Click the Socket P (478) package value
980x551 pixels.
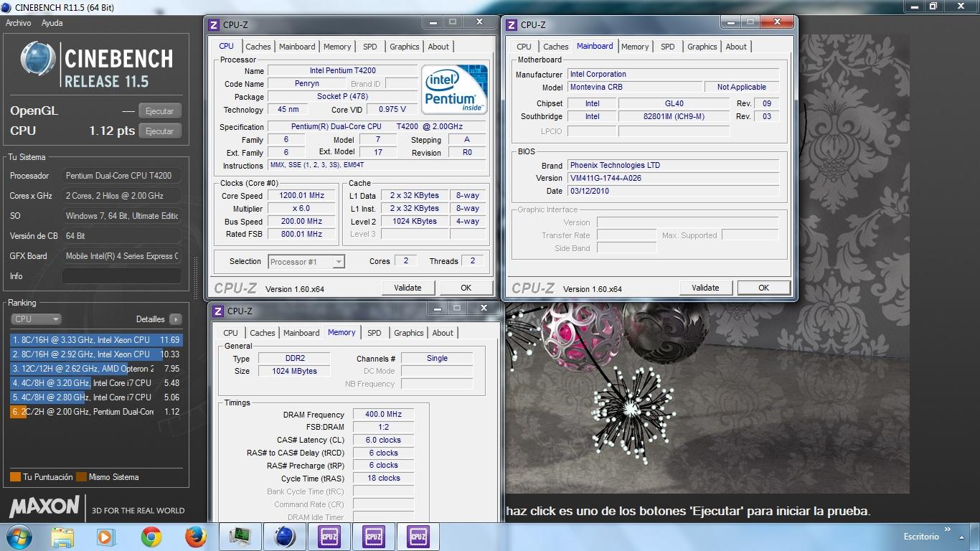click(342, 97)
